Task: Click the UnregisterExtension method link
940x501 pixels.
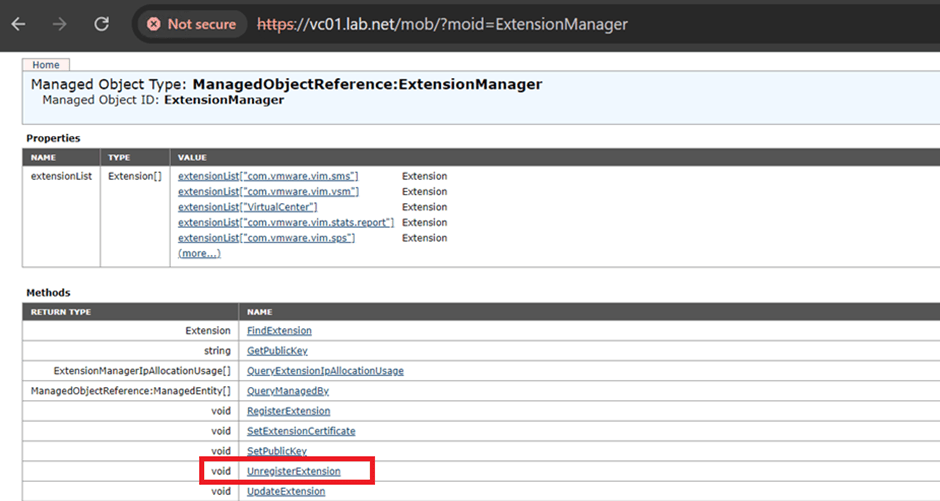Action: [x=293, y=471]
